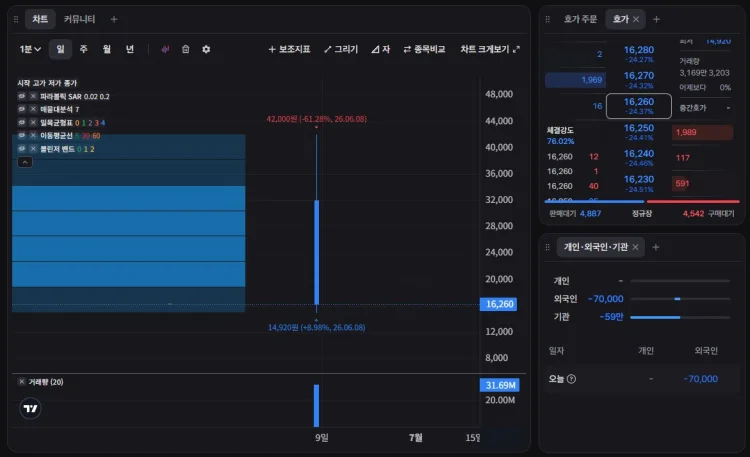Add a new tab next to 커뮤니티
The width and height of the screenshot is (750, 457).
114,19
